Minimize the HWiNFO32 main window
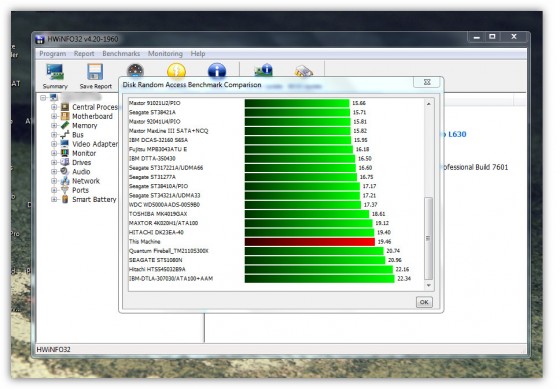 tap(476, 37)
